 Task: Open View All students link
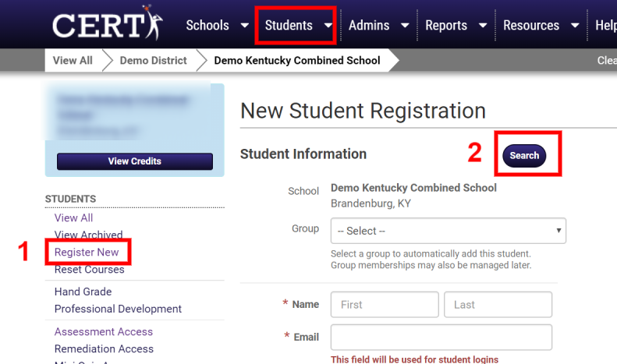click(x=73, y=218)
